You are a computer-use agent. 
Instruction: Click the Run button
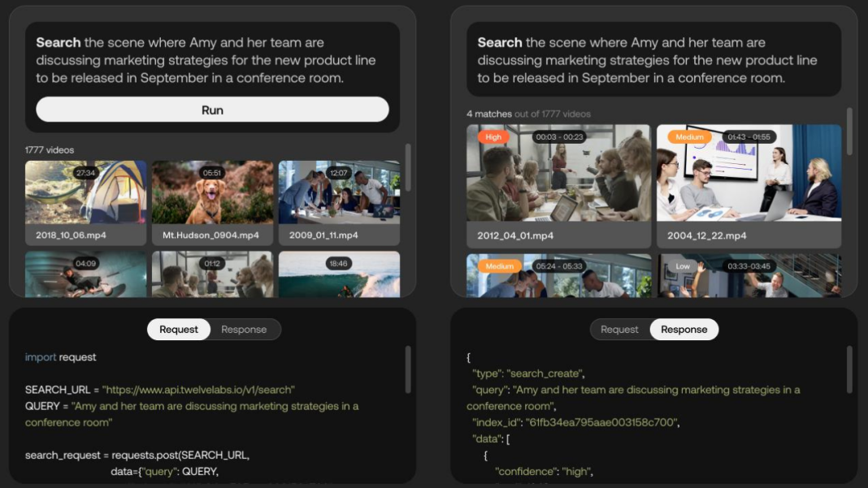click(212, 110)
